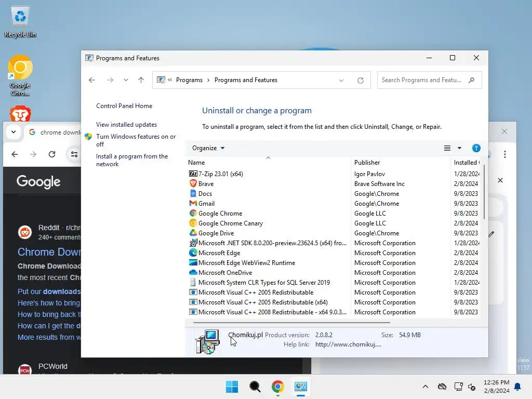Viewport: 532px width, 399px height.
Task: Open Turn Windows features on or off
Action: tap(136, 140)
